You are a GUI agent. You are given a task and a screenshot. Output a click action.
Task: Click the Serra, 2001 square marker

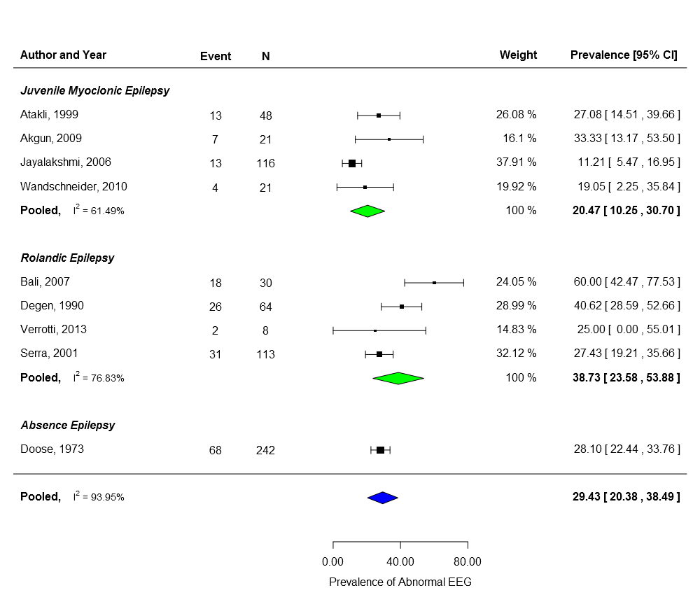tap(379, 354)
